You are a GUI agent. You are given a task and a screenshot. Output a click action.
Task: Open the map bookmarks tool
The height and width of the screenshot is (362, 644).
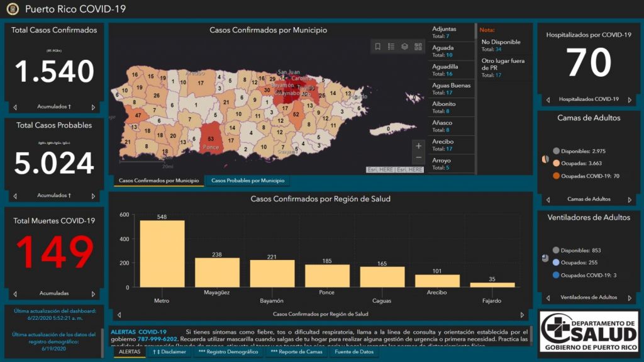pyautogui.click(x=378, y=47)
